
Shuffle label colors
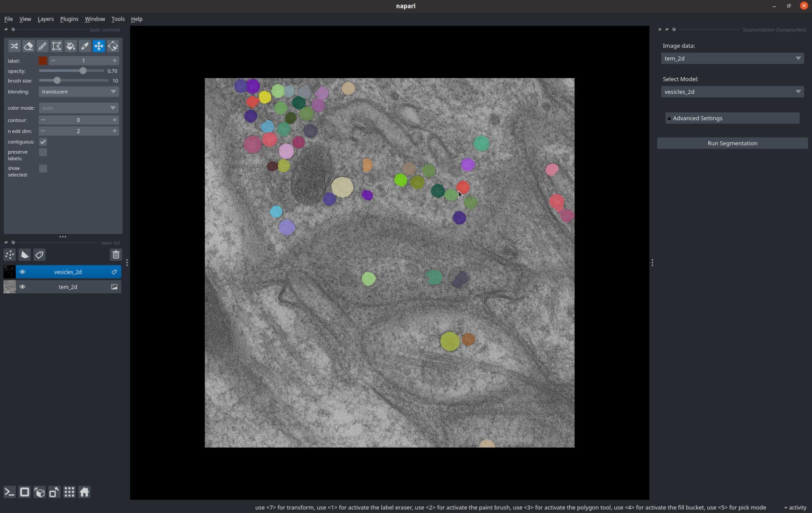pyautogui.click(x=14, y=46)
